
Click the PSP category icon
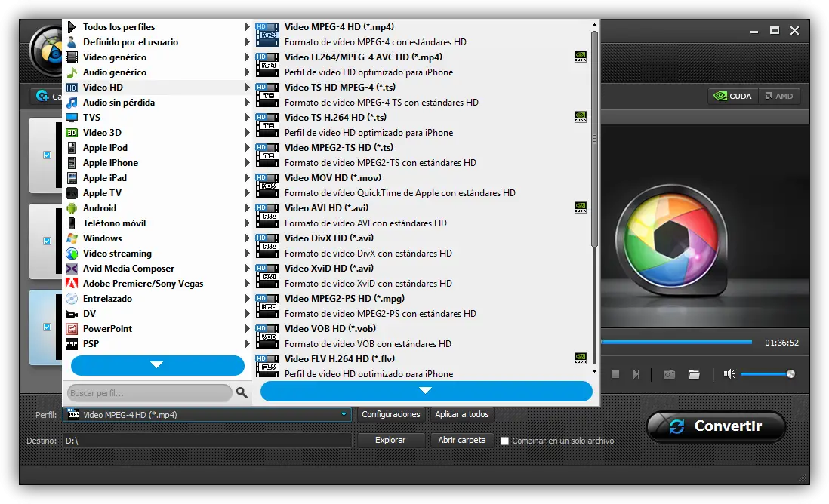tap(72, 344)
